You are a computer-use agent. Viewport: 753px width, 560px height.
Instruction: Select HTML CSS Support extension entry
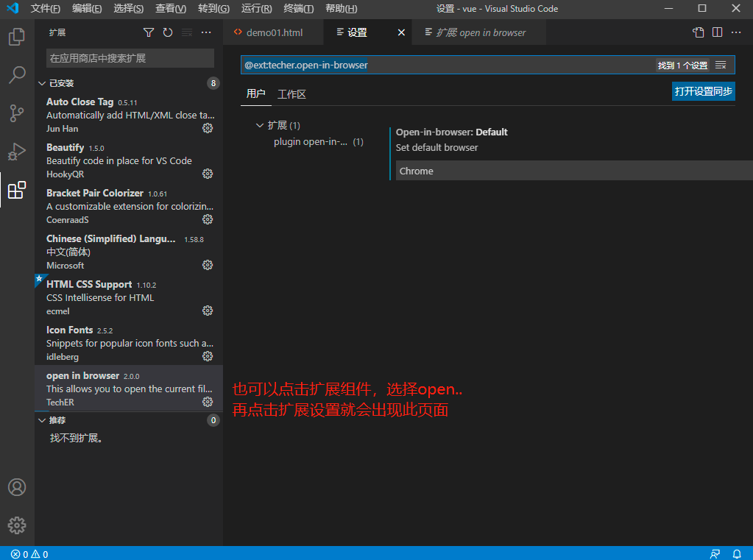point(129,297)
